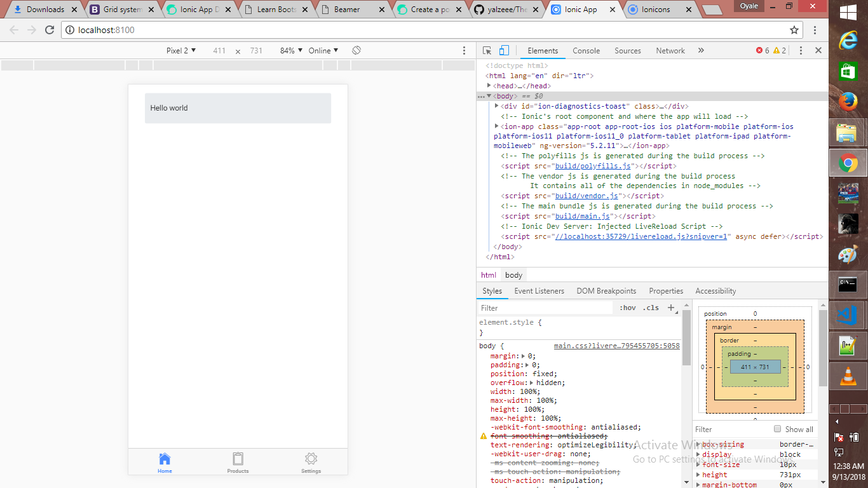Image resolution: width=868 pixels, height=488 pixels.
Task: Open the Online throttling dropdown
Action: click(323, 50)
